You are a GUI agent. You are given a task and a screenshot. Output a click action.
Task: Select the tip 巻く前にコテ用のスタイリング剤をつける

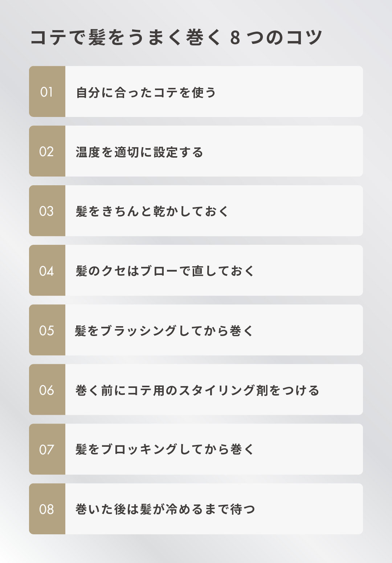197,390
